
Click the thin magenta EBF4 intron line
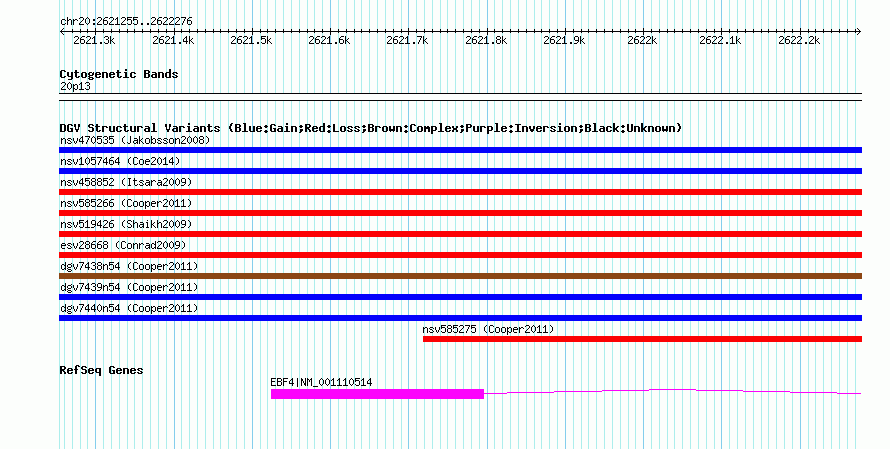click(x=673, y=390)
